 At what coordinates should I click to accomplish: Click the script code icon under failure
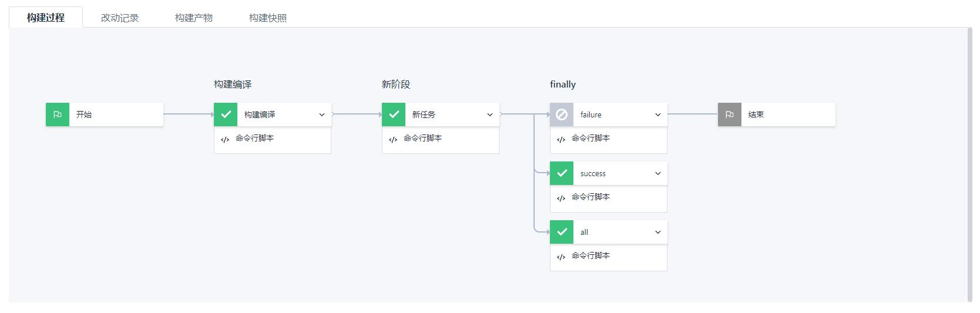pyautogui.click(x=561, y=139)
